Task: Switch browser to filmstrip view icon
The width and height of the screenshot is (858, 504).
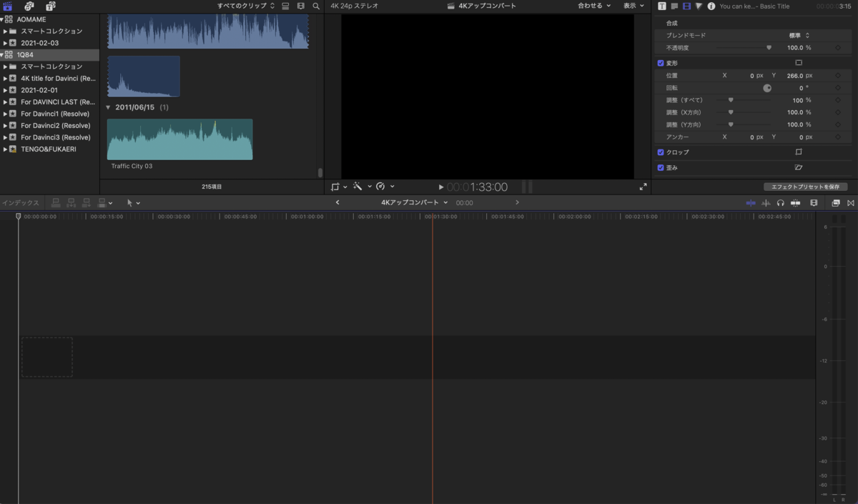Action: click(300, 6)
